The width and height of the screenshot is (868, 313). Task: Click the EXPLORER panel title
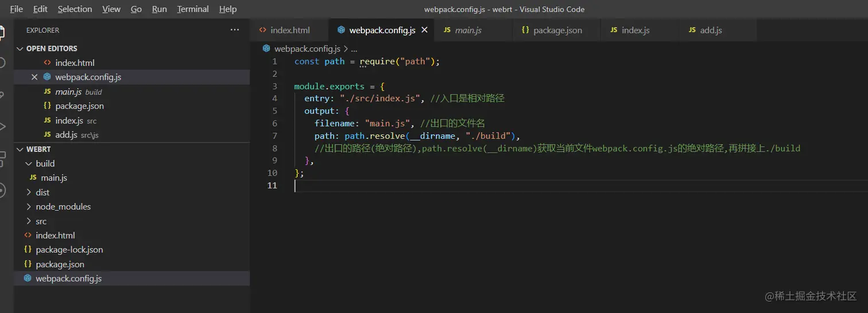coord(42,30)
